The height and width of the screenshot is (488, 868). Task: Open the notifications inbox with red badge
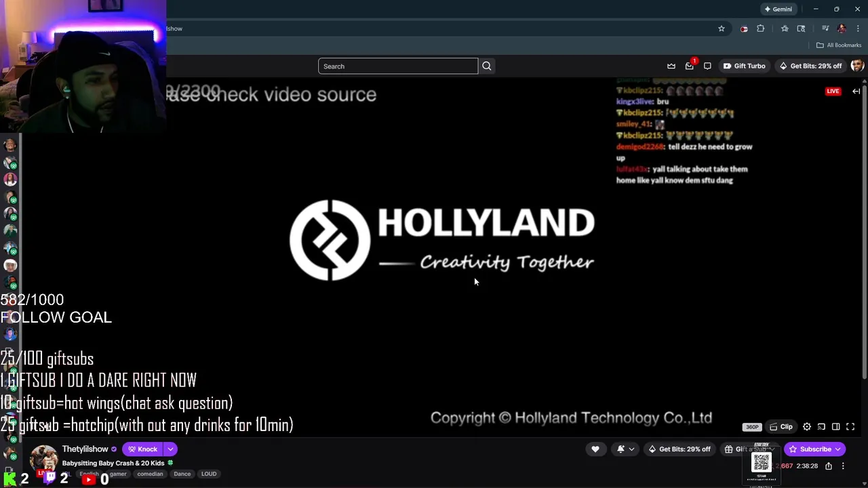690,66
